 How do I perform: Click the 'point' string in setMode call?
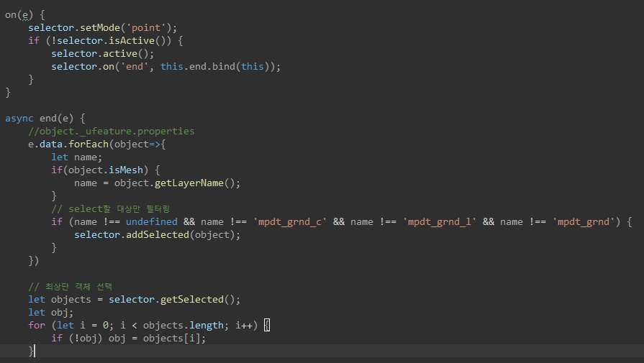tap(146, 28)
